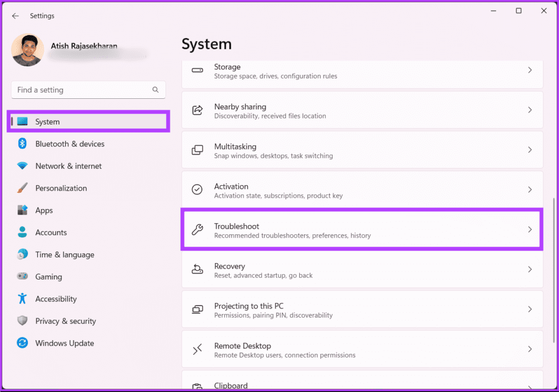Click the Remote Desktop icon

pos(198,349)
